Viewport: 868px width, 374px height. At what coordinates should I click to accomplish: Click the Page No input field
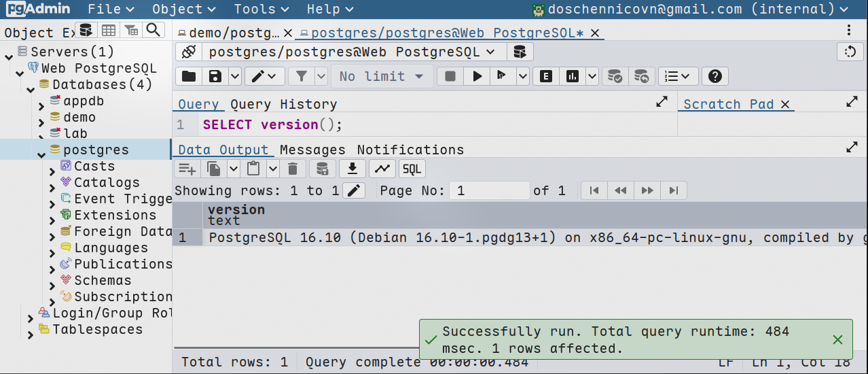(x=489, y=190)
